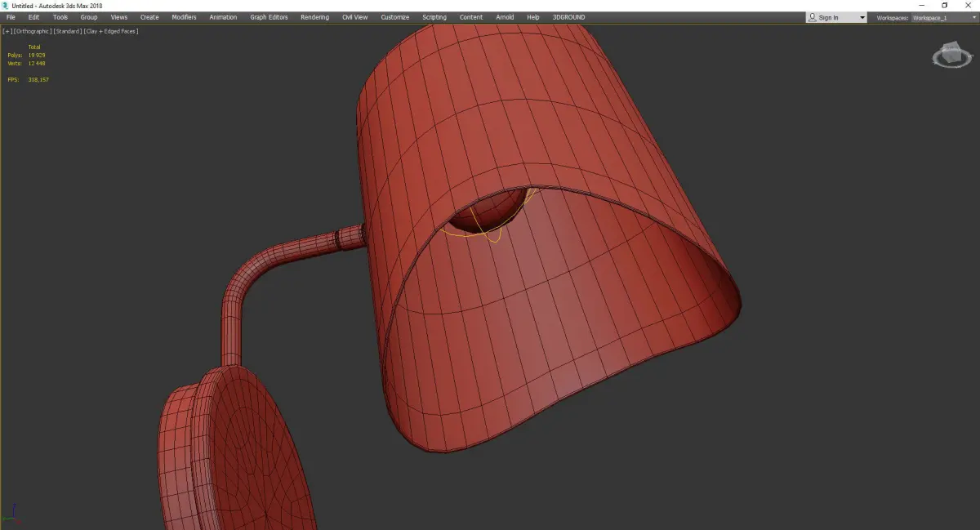
Task: Click the Sign In button
Action: click(828, 17)
